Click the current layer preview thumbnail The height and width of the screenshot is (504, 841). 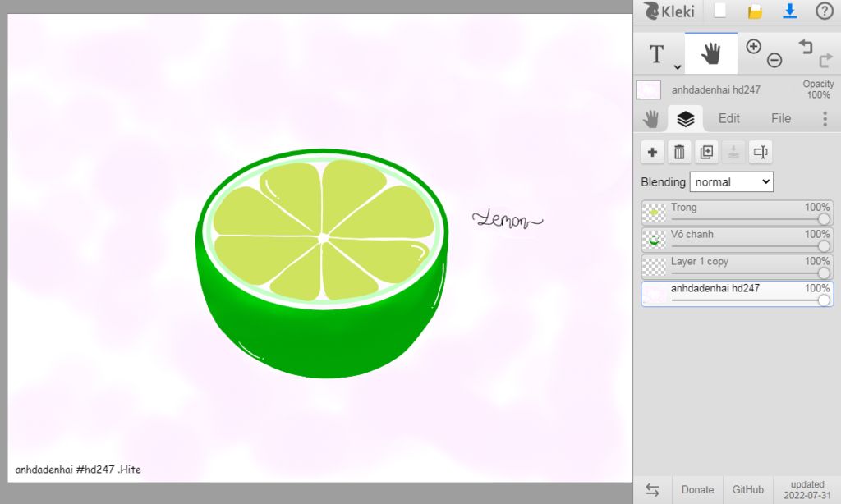(x=649, y=90)
